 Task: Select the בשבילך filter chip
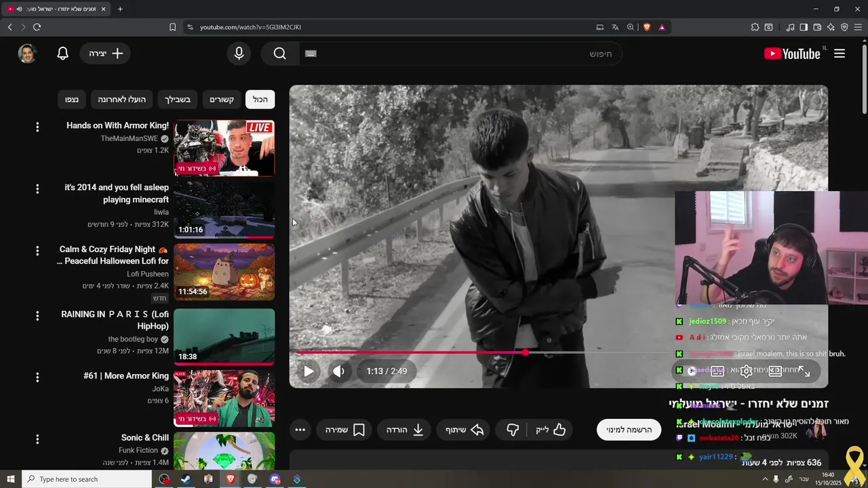tap(178, 100)
